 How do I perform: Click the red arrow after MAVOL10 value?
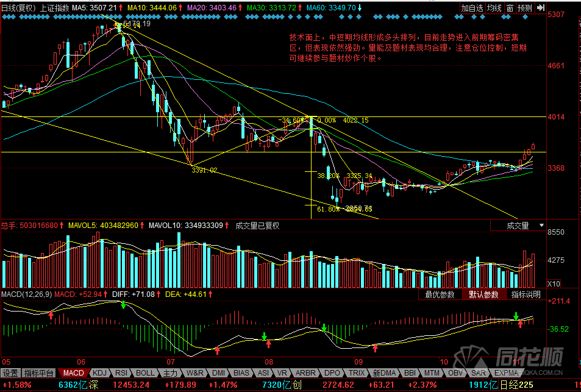tap(227, 226)
